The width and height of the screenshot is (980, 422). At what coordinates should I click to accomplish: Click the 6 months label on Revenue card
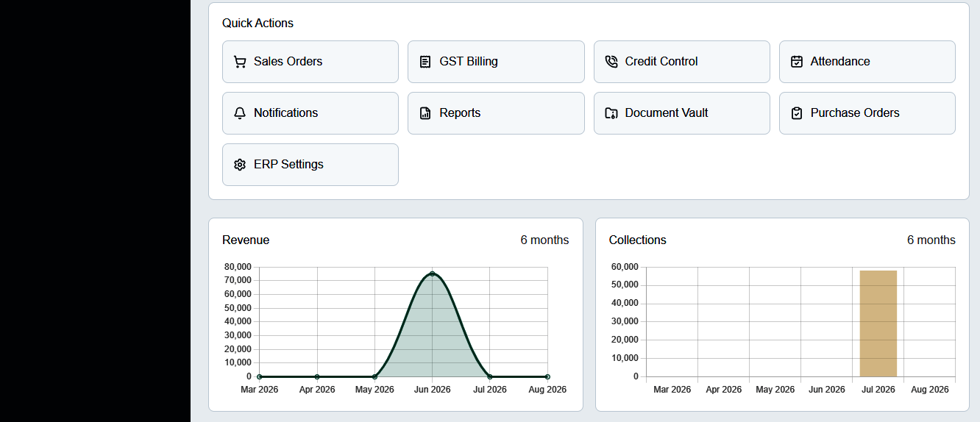(544, 240)
